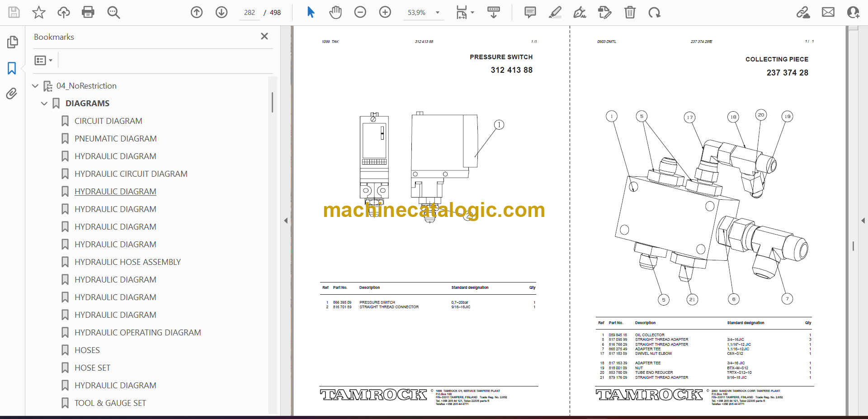This screenshot has height=419, width=868.
Task: Open the PNEUMATIC DIAGRAM bookmark
Action: coord(116,139)
